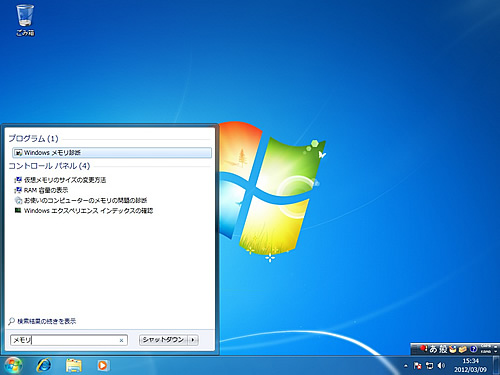Image resolution: width=500 pixels, height=375 pixels.
Task: Show hidden tray icons arrow
Action: [406, 366]
